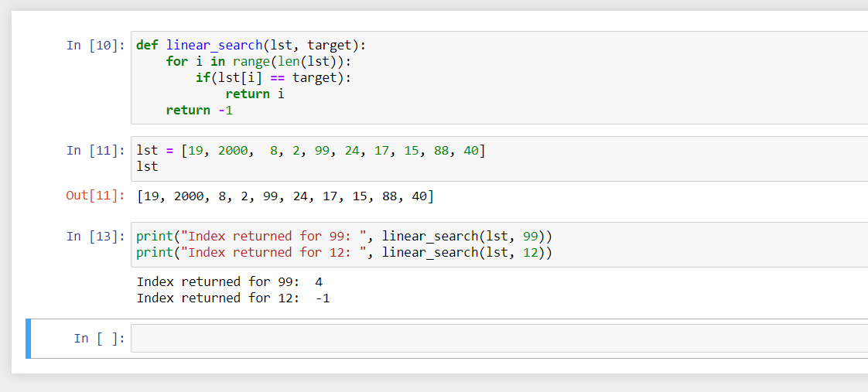
Task: Click the Out[11] list output text
Action: pyautogui.click(x=285, y=196)
